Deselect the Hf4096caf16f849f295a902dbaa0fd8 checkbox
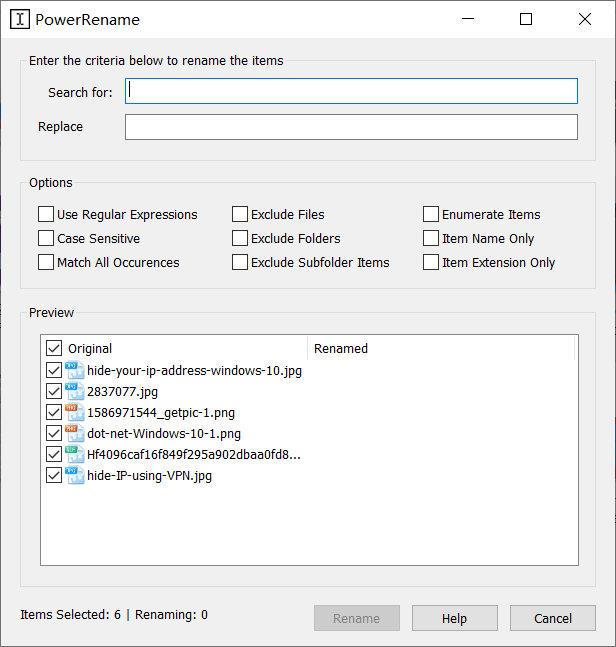616x647 pixels. pos(54,454)
